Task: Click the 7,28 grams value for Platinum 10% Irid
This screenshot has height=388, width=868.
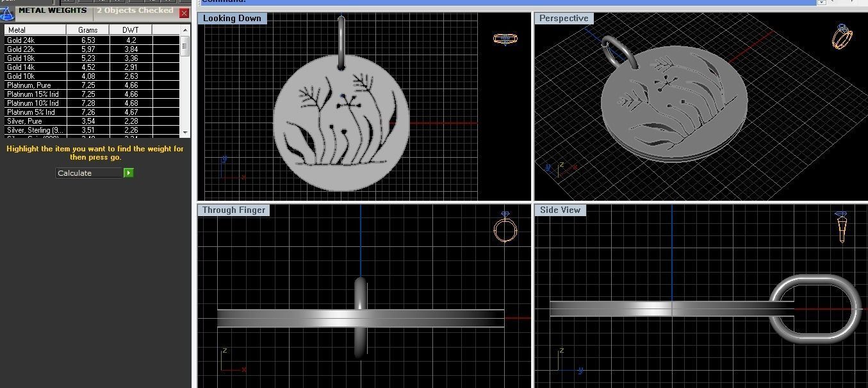Action: [88, 103]
